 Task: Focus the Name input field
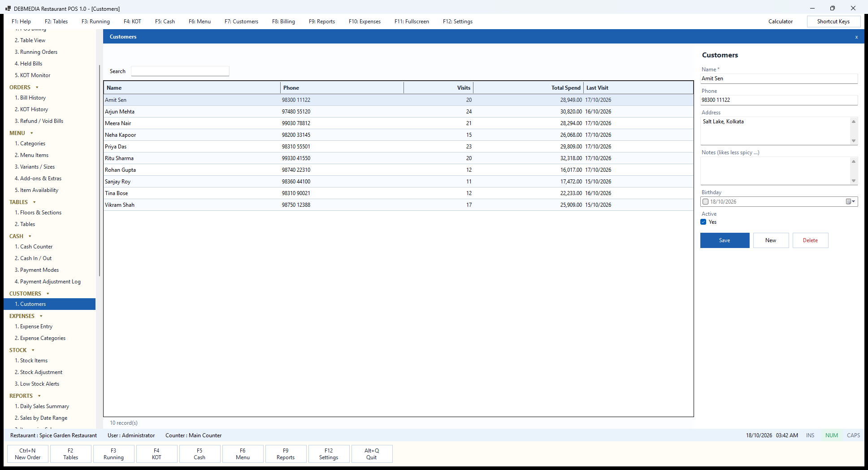click(779, 78)
